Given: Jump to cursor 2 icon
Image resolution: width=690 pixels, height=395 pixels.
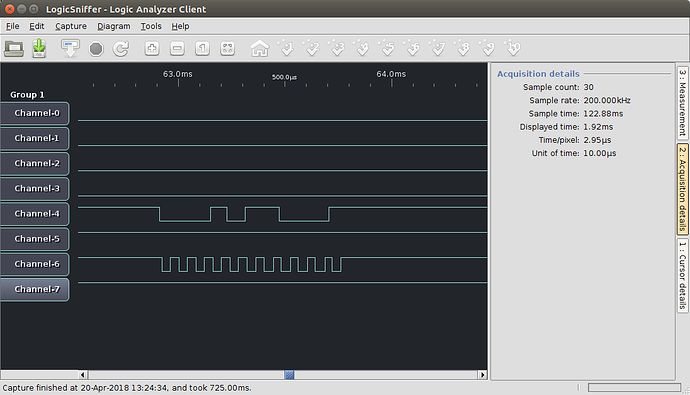Looking at the screenshot, I should tap(312, 48).
